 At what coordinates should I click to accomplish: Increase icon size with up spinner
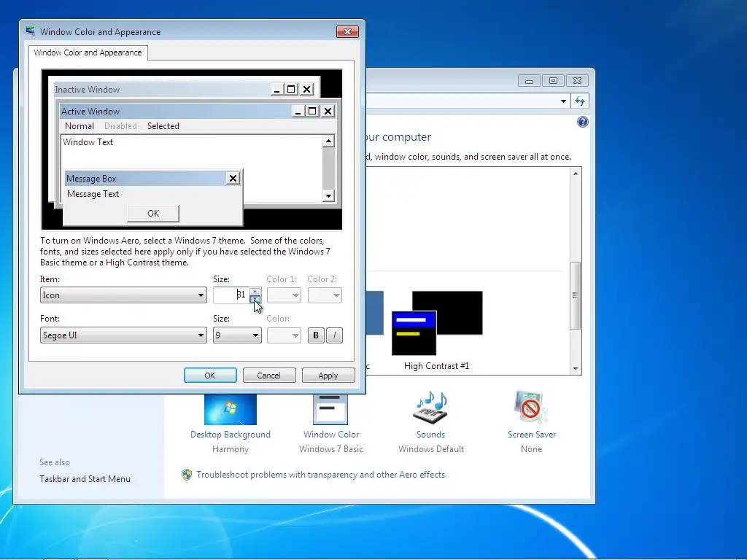tap(255, 292)
